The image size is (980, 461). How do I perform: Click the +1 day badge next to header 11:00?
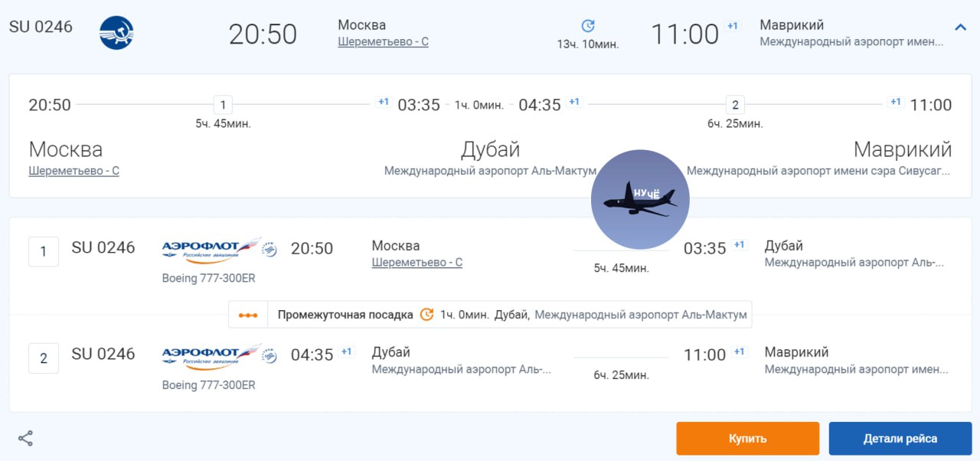tap(733, 26)
